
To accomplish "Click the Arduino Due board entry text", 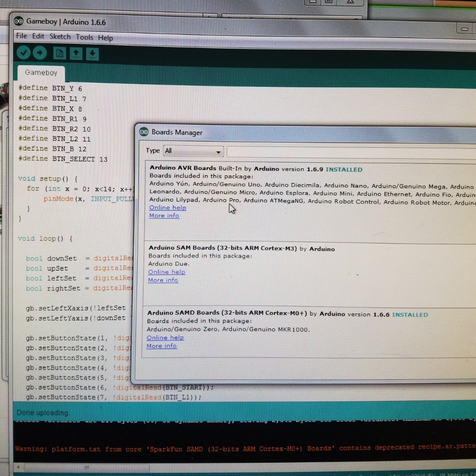I will point(169,264).
